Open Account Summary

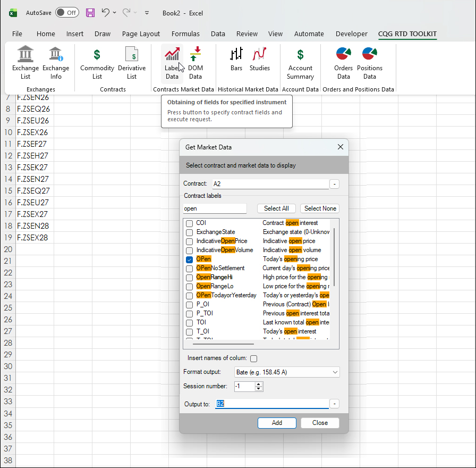pyautogui.click(x=300, y=62)
